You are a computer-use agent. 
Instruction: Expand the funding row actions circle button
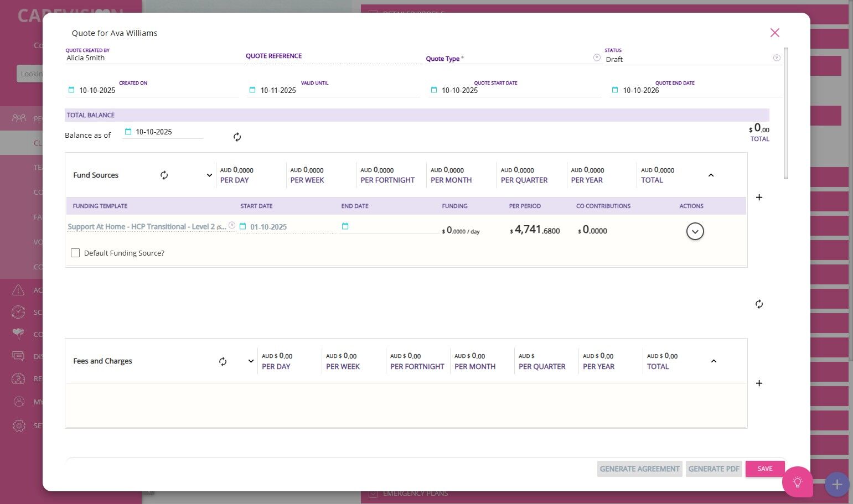point(695,231)
